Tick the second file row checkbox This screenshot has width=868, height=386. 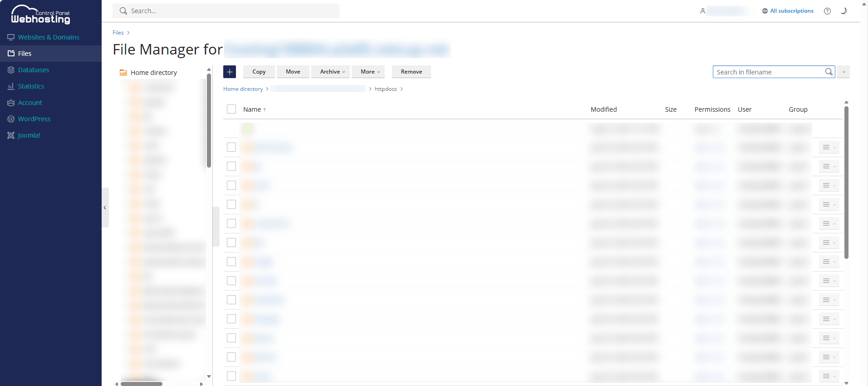tap(231, 166)
